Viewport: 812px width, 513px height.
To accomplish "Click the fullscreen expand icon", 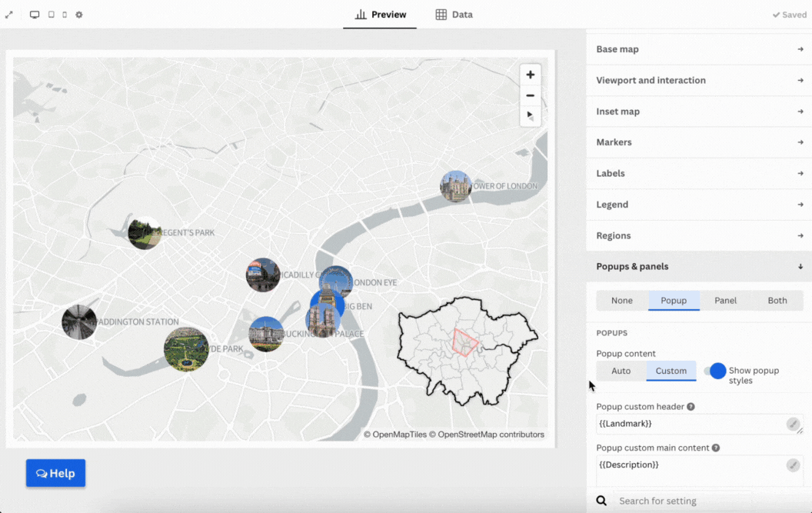I will coord(9,15).
